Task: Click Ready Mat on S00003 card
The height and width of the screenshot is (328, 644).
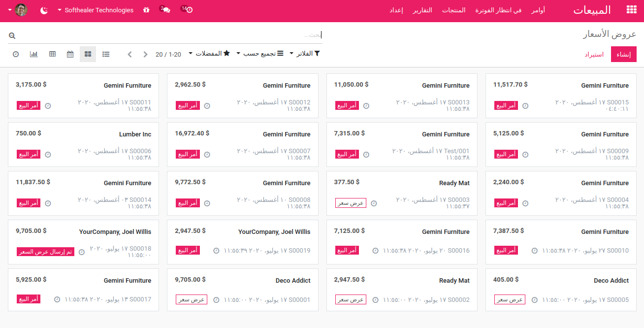Action: (x=454, y=183)
